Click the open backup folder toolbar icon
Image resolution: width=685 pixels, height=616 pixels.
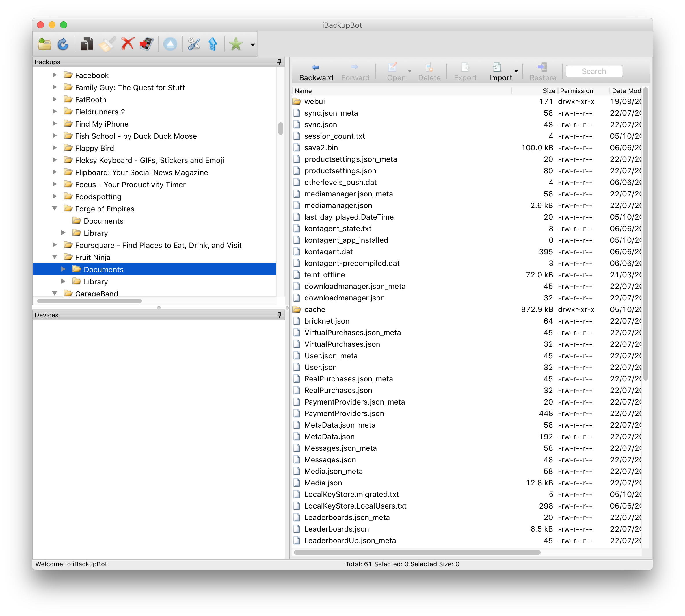point(44,44)
